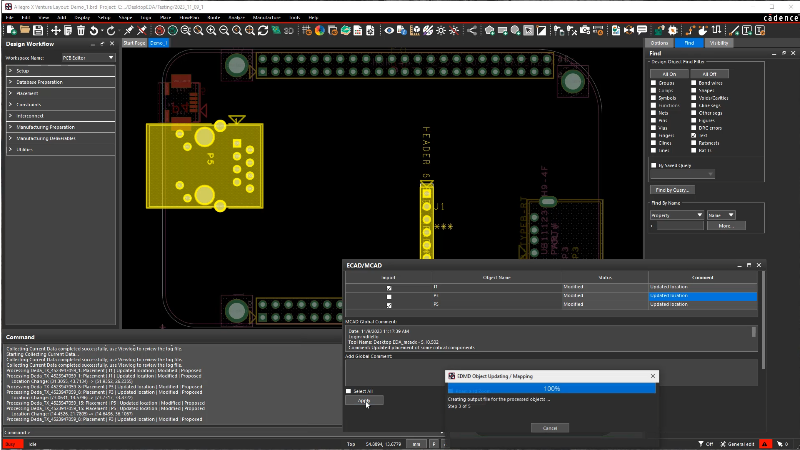Check the Symbols filter checkbox
This screenshot has height=450, width=800.
[654, 98]
